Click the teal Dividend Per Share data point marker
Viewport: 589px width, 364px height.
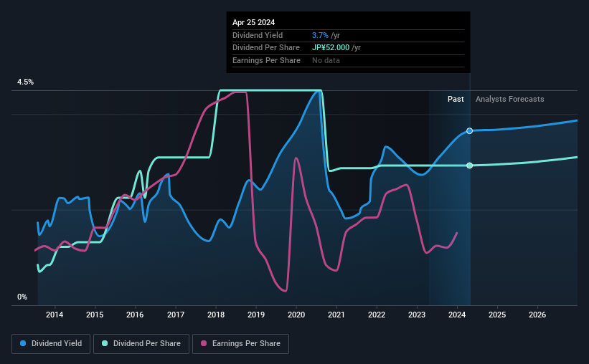(469, 166)
